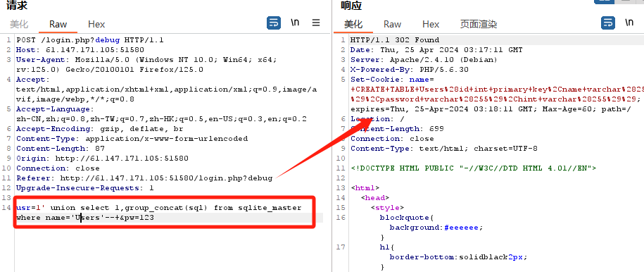This screenshot has height=272, width=644.
Task: Click X-Powered-By: PHP/5.6.30 line
Action: click(410, 70)
